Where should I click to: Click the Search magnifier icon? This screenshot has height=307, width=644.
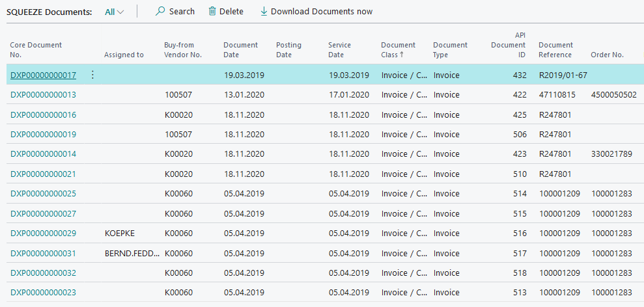click(x=160, y=12)
